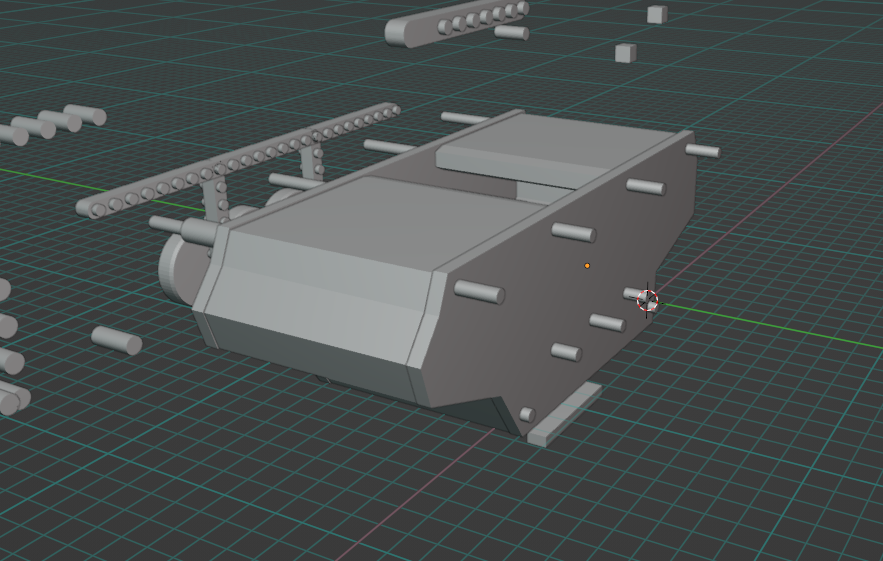Select the orange origin point on hull side
The height and width of the screenshot is (561, 883).
(587, 266)
